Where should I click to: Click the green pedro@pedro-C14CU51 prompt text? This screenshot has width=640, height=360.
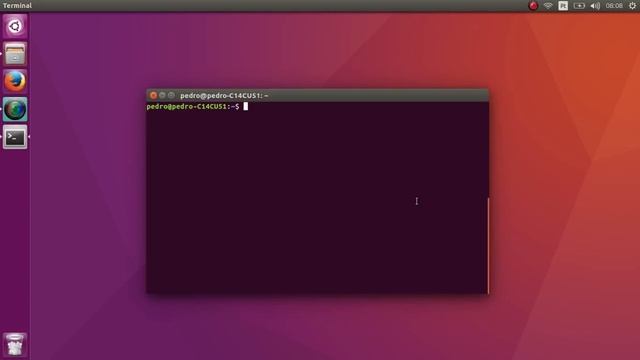(x=187, y=107)
